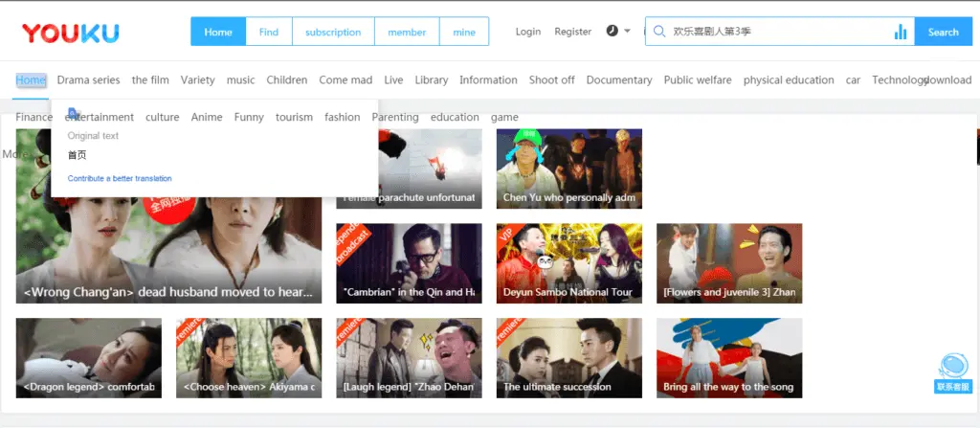Open The ultimate succession video

tap(568, 358)
